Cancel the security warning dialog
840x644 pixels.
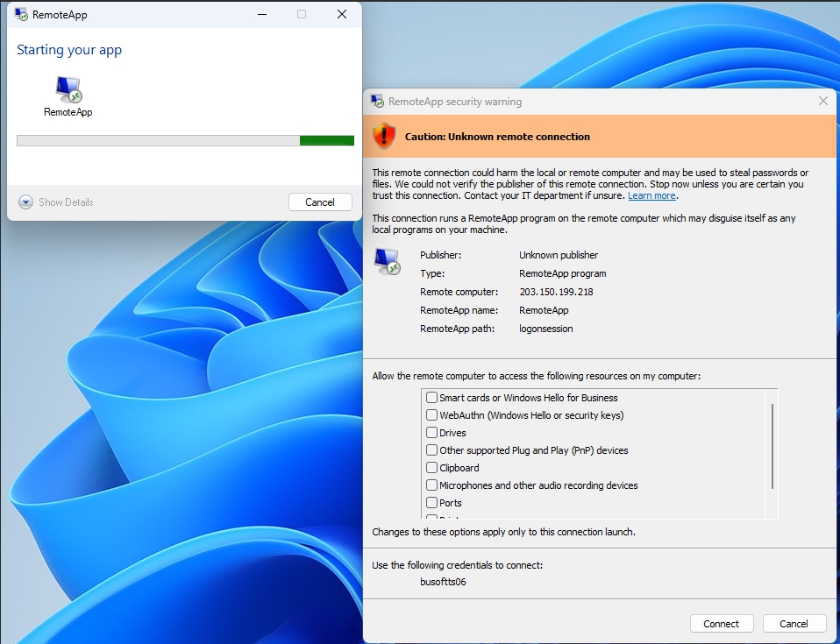[794, 624]
